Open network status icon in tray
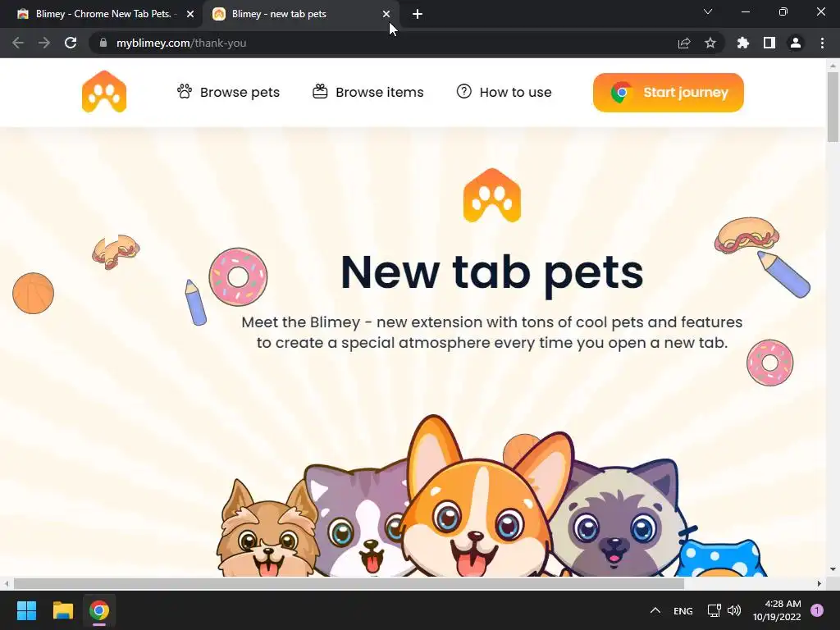 coord(714,610)
